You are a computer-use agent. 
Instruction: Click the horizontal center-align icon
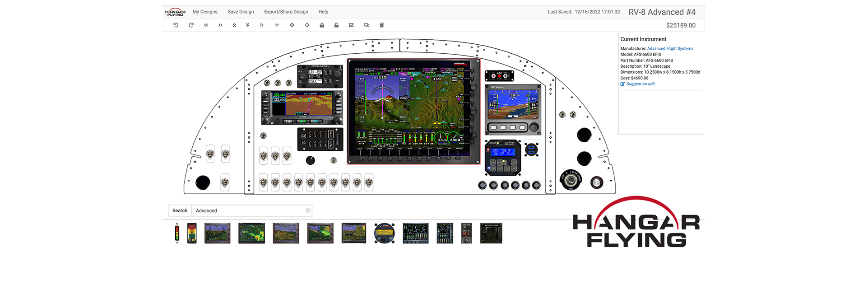[262, 25]
